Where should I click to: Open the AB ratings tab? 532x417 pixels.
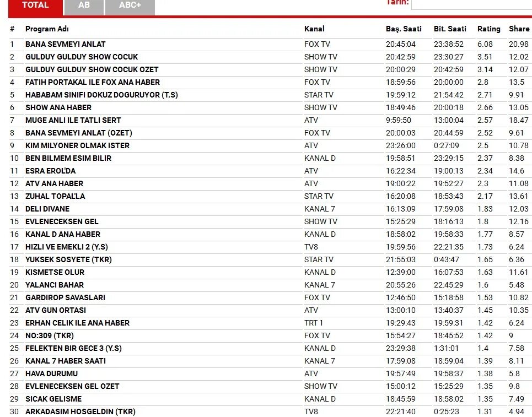click(84, 7)
